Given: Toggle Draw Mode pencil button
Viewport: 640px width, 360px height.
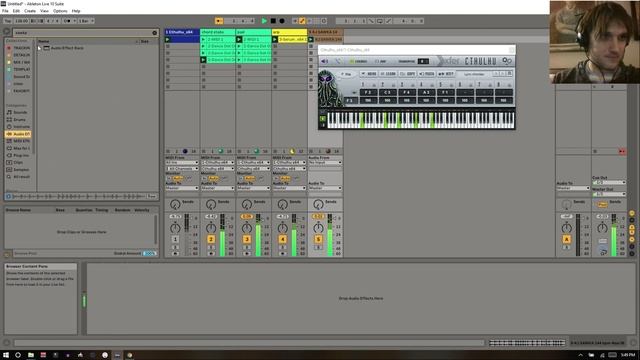Looking at the screenshot, I should coord(302,21).
